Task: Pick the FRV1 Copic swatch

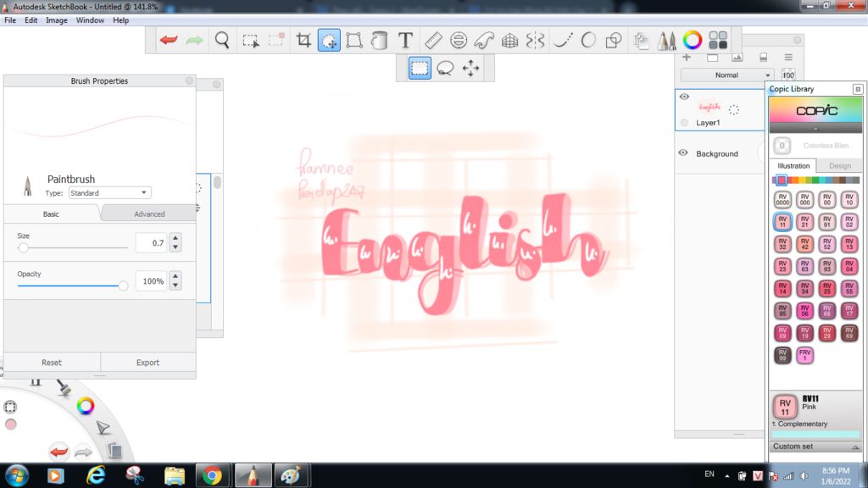Action: (804, 355)
